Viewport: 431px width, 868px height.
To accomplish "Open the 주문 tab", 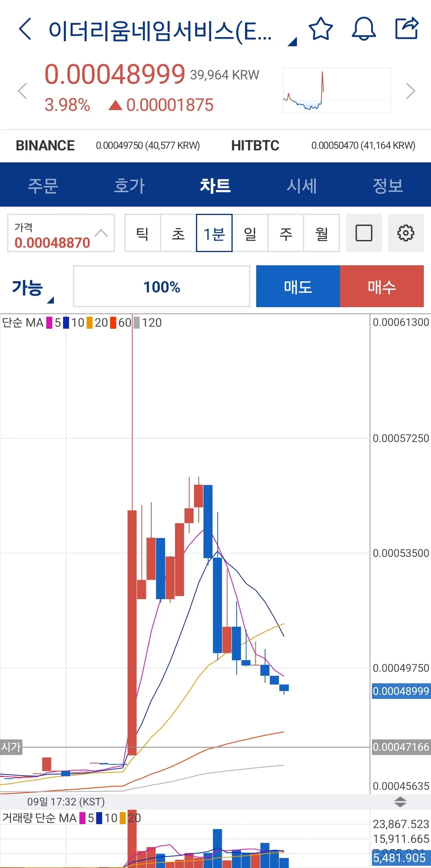I will tap(43, 185).
